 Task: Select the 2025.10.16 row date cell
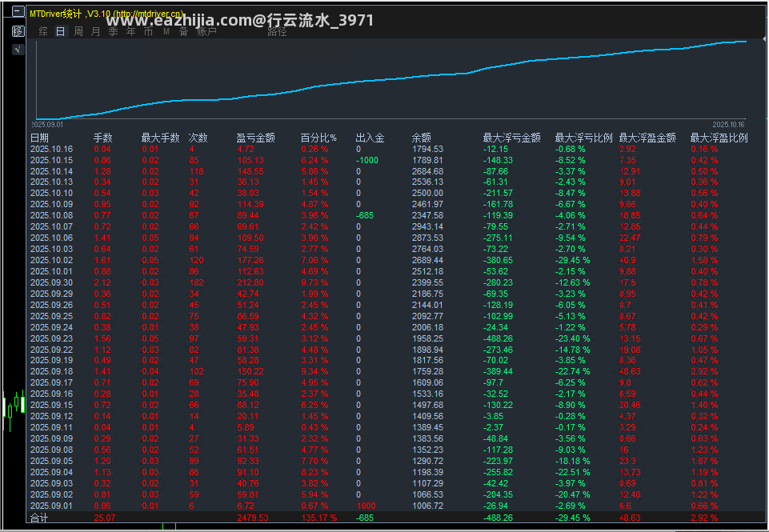[x=51, y=149]
